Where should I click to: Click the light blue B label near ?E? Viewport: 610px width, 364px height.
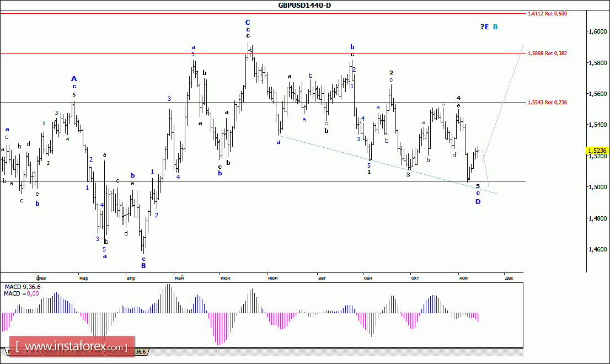(x=495, y=26)
